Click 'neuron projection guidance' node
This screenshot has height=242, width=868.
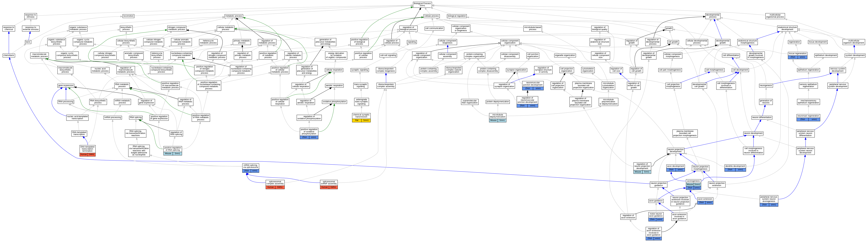click(658, 184)
